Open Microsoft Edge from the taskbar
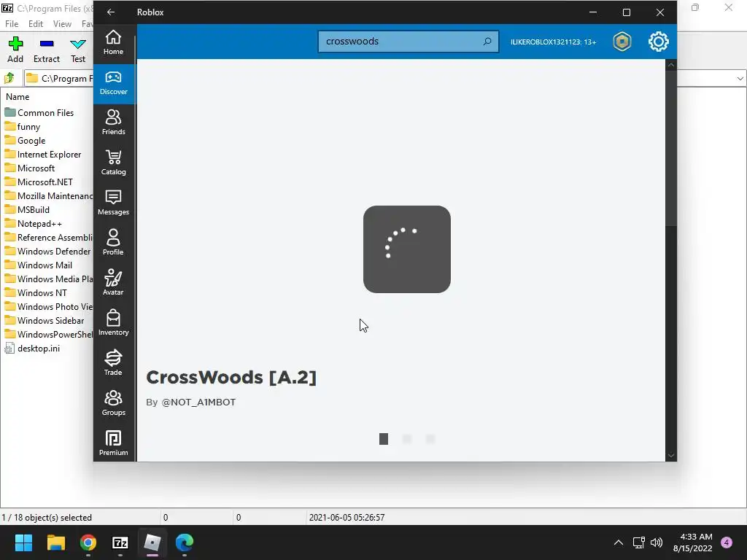The width and height of the screenshot is (747, 560). [185, 542]
